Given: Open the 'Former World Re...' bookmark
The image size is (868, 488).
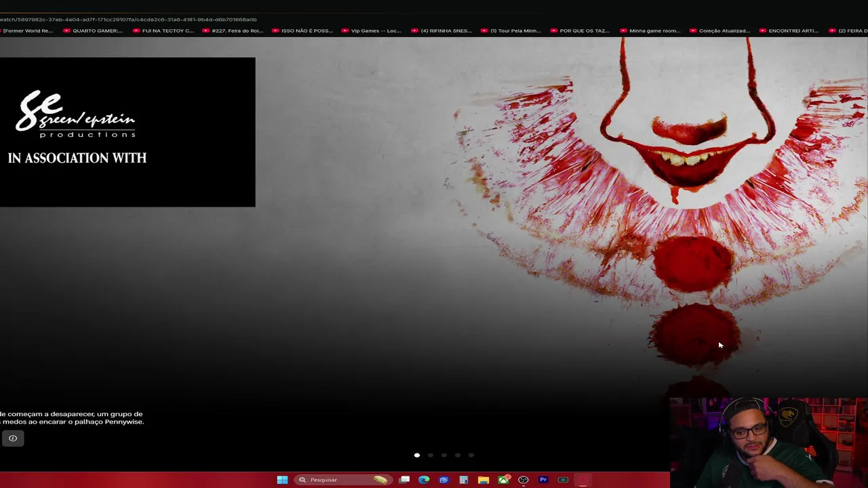Looking at the screenshot, I should pyautogui.click(x=26, y=30).
